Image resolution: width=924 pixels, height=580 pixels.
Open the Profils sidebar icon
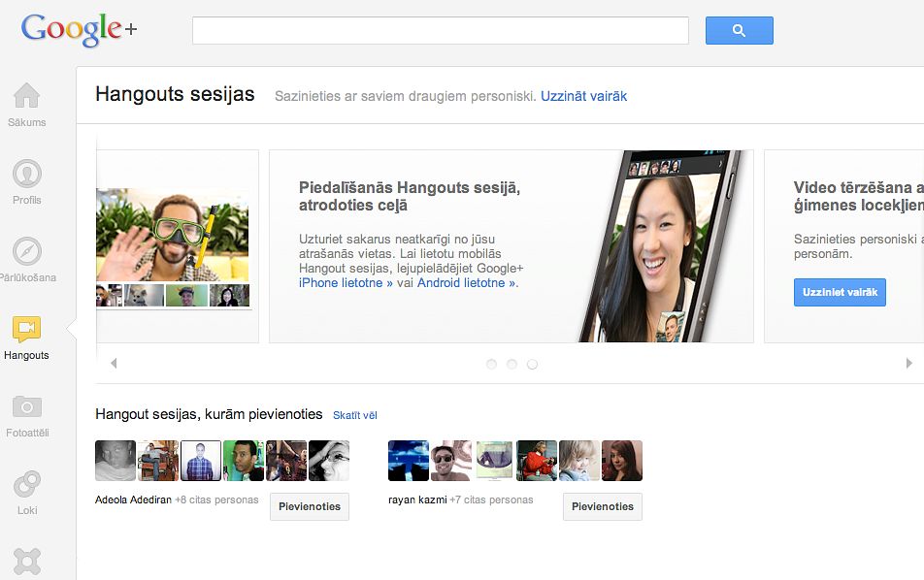click(x=26, y=173)
